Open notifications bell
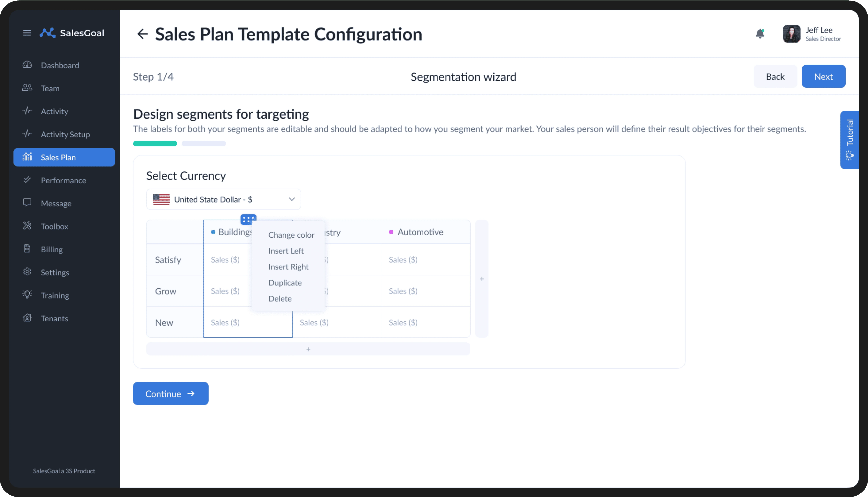 coord(760,34)
